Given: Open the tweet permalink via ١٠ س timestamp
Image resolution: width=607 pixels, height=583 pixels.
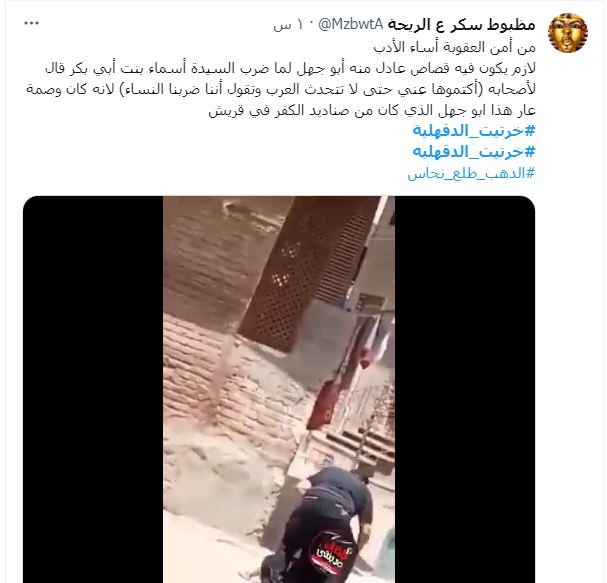Looking at the screenshot, I should (287, 25).
